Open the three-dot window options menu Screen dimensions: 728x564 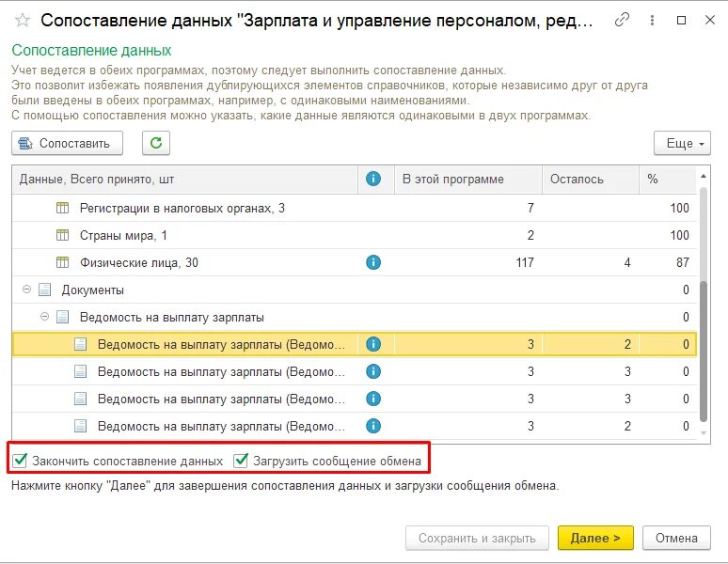(653, 20)
